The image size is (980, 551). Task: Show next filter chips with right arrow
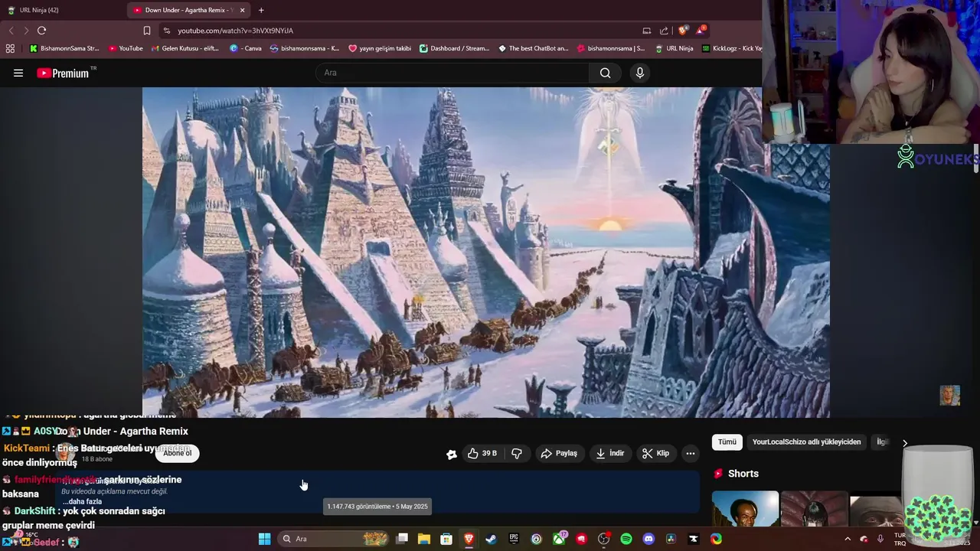tap(905, 442)
